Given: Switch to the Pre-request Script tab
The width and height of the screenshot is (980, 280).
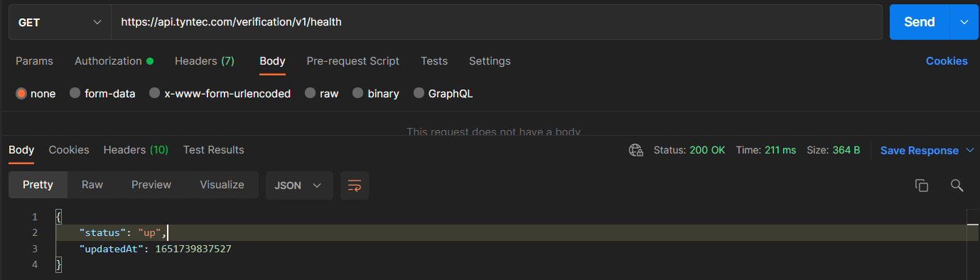Looking at the screenshot, I should pyautogui.click(x=352, y=61).
